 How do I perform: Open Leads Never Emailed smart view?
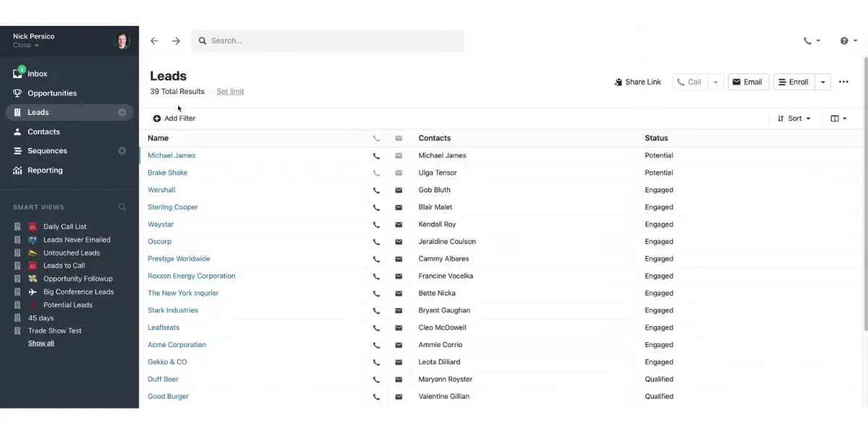(77, 240)
